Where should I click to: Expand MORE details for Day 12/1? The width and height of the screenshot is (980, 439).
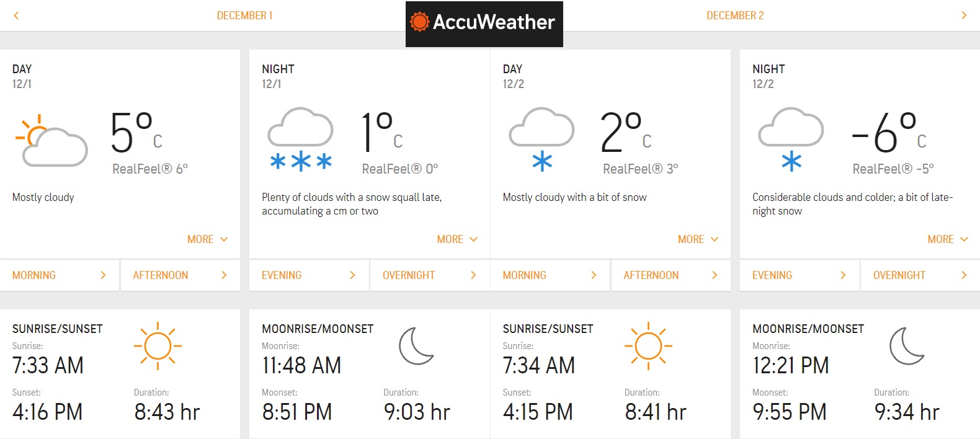pos(208,239)
